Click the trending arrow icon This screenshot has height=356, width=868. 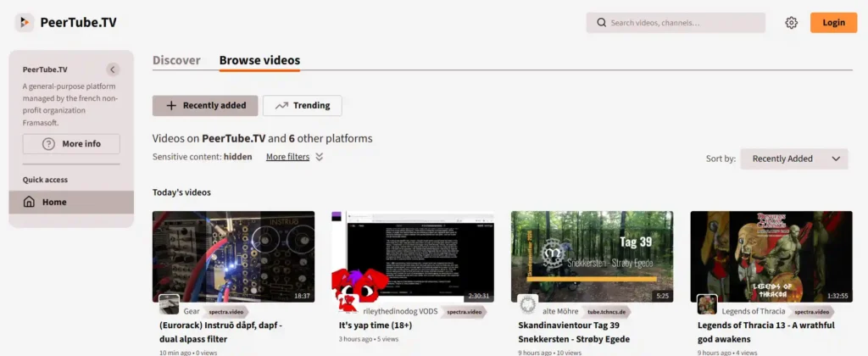point(281,106)
